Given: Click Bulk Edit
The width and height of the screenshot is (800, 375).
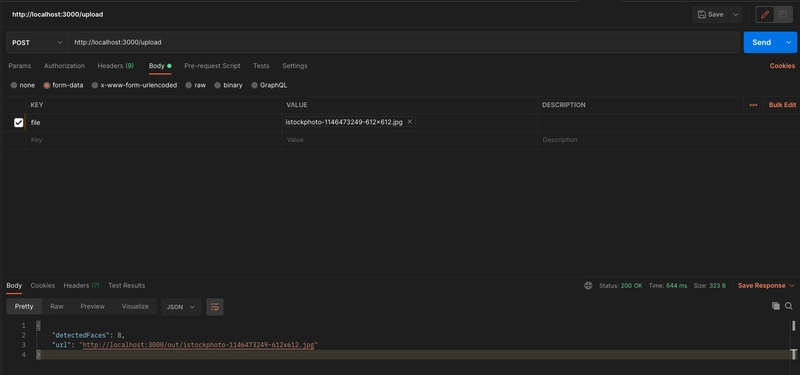Looking at the screenshot, I should [782, 105].
